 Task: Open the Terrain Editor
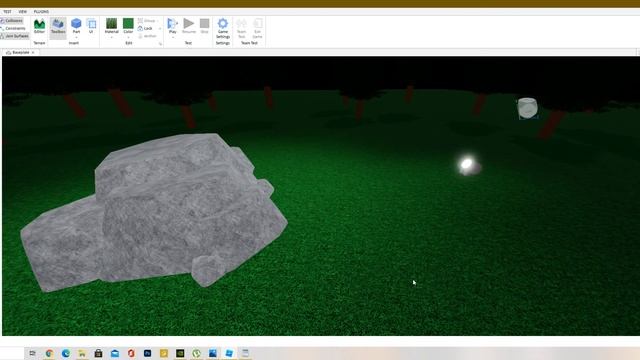[39, 26]
